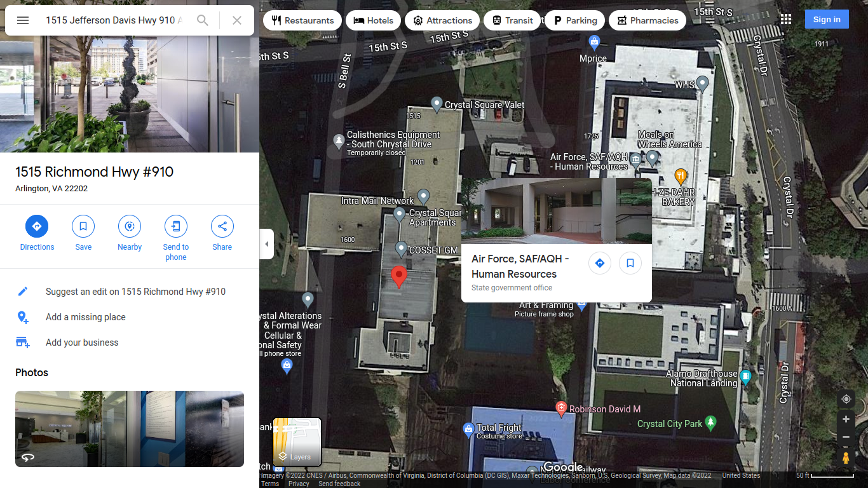Click the search magnifier icon
The width and height of the screenshot is (868, 488).
pyautogui.click(x=203, y=20)
